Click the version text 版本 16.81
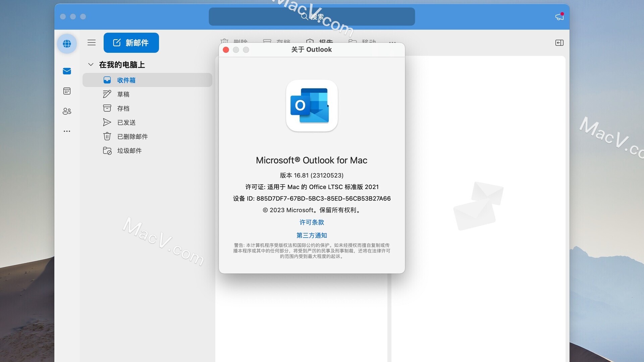 pyautogui.click(x=312, y=175)
